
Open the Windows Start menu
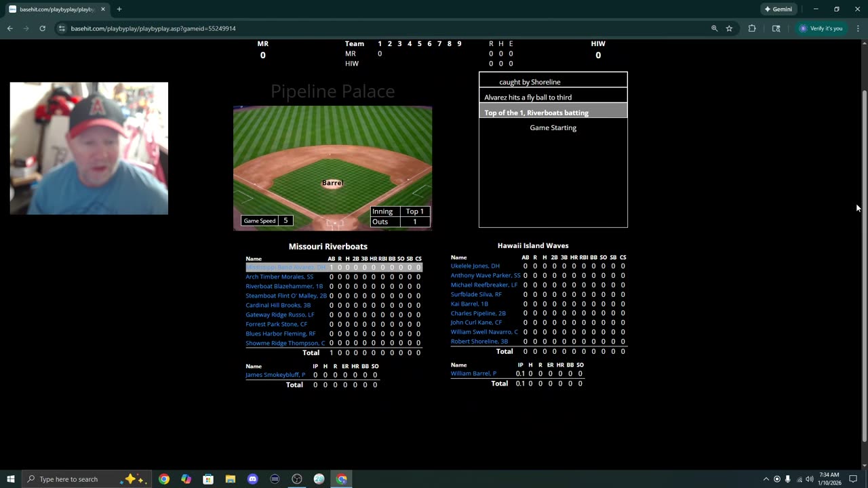coord(11,479)
